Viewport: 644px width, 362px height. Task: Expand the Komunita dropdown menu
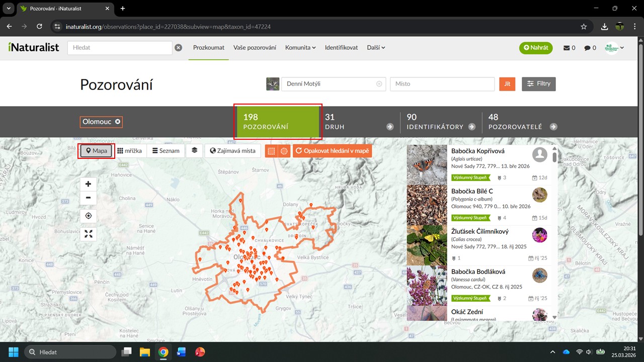[300, 48]
